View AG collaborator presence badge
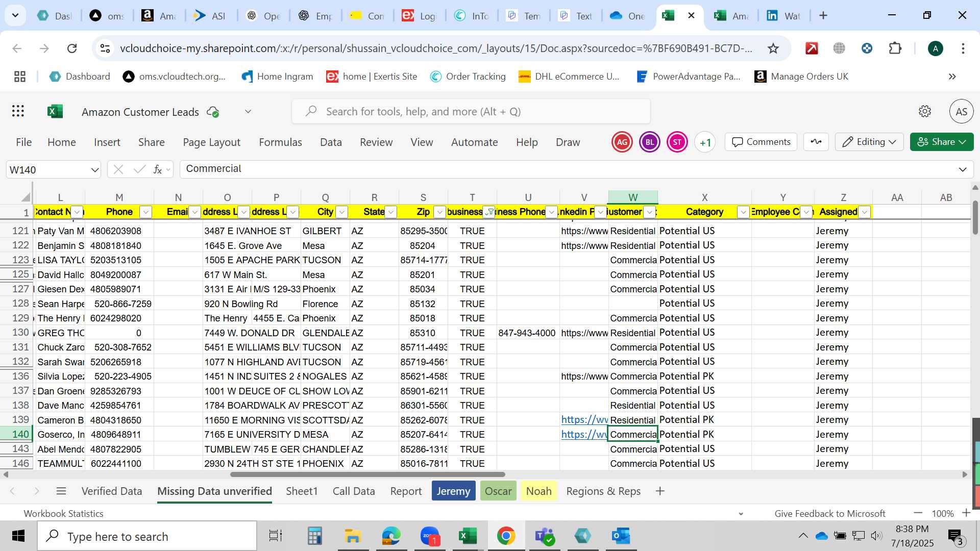 pos(622,142)
